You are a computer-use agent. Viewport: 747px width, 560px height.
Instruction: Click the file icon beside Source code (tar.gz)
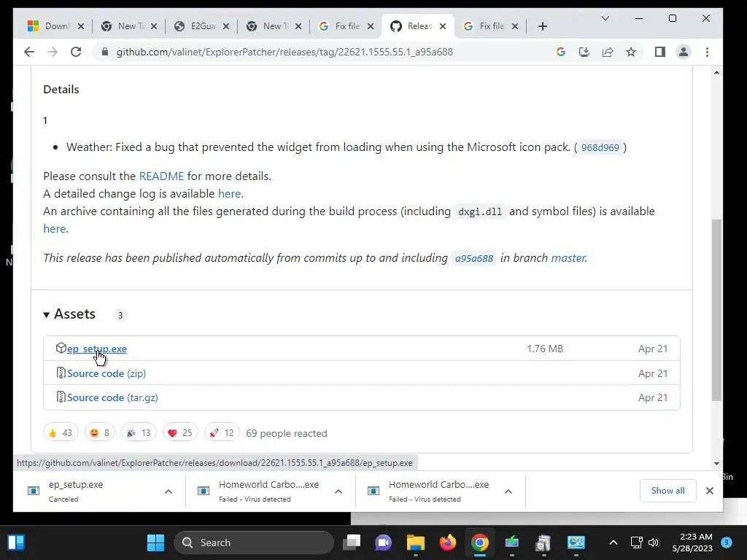coord(61,397)
